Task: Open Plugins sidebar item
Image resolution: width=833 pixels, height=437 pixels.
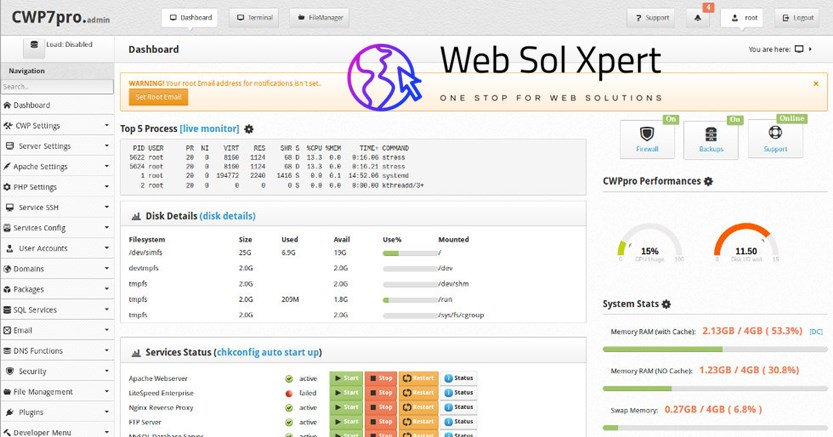Action: point(57,412)
